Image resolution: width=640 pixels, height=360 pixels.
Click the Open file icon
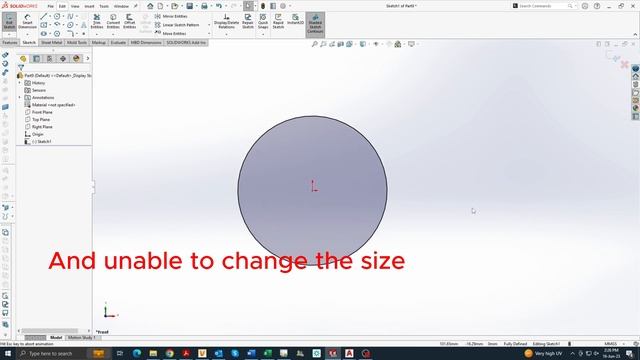(175, 6)
